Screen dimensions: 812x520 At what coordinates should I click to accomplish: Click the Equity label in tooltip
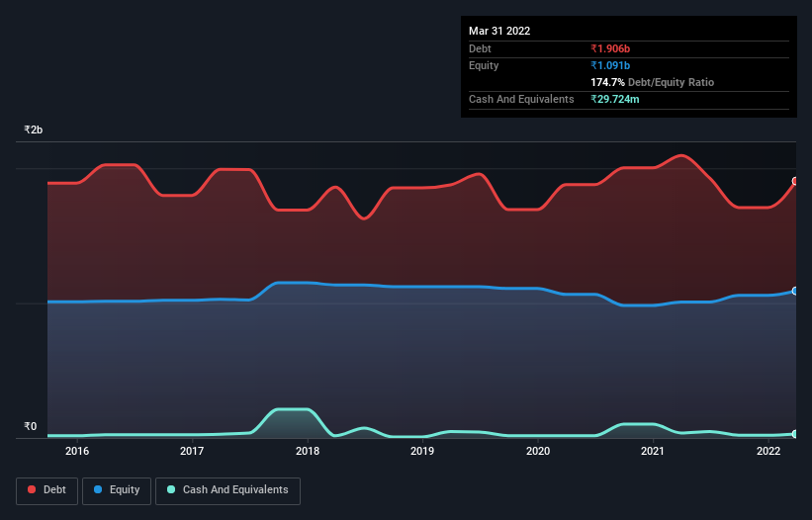(484, 65)
